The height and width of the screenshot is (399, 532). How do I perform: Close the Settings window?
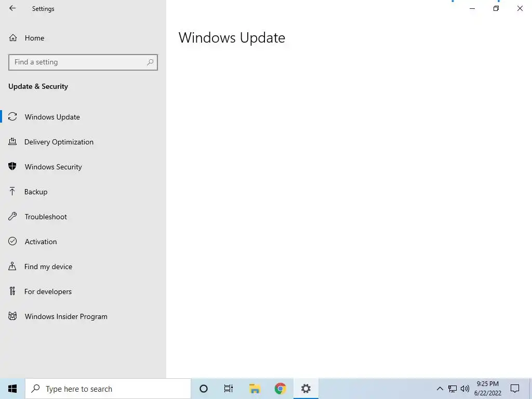pyautogui.click(x=520, y=8)
